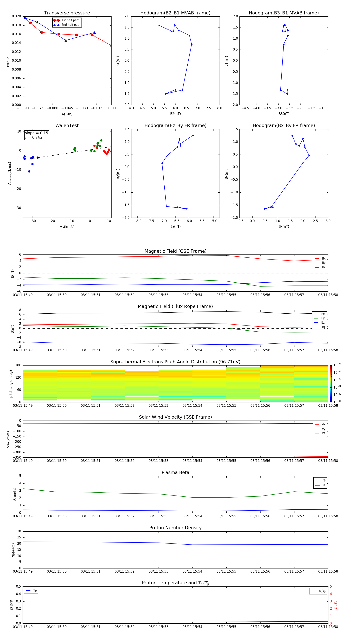Click the 'A(T·m)' x-axis label
This screenshot has width=351, height=644.
(67, 114)
